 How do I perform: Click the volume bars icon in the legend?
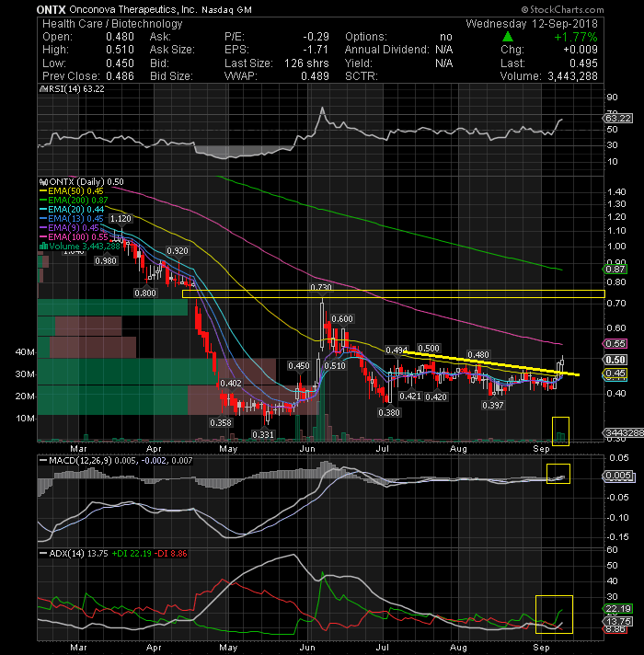43,246
